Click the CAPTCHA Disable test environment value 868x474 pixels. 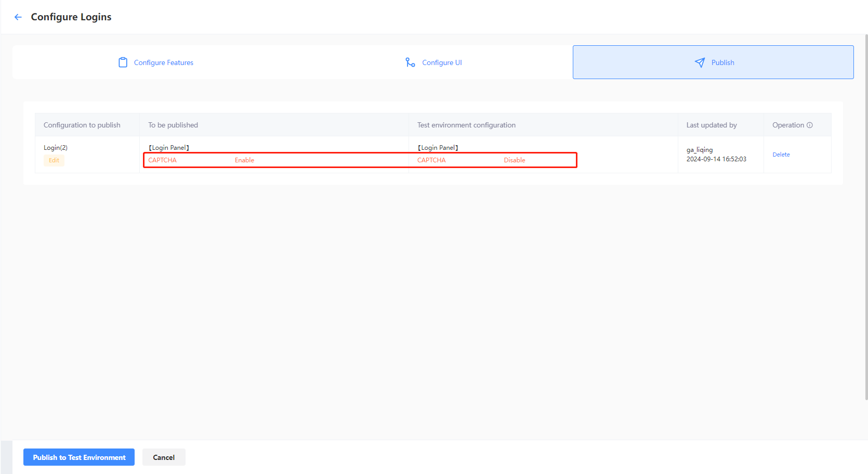point(514,160)
